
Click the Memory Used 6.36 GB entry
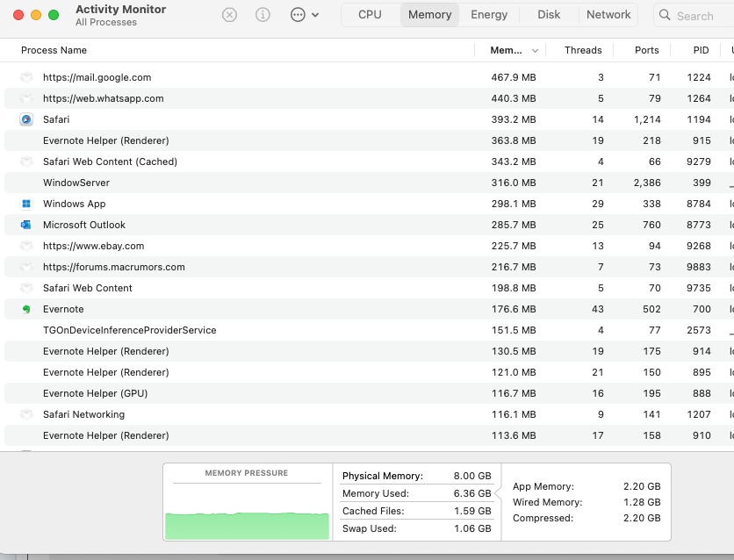coord(417,493)
